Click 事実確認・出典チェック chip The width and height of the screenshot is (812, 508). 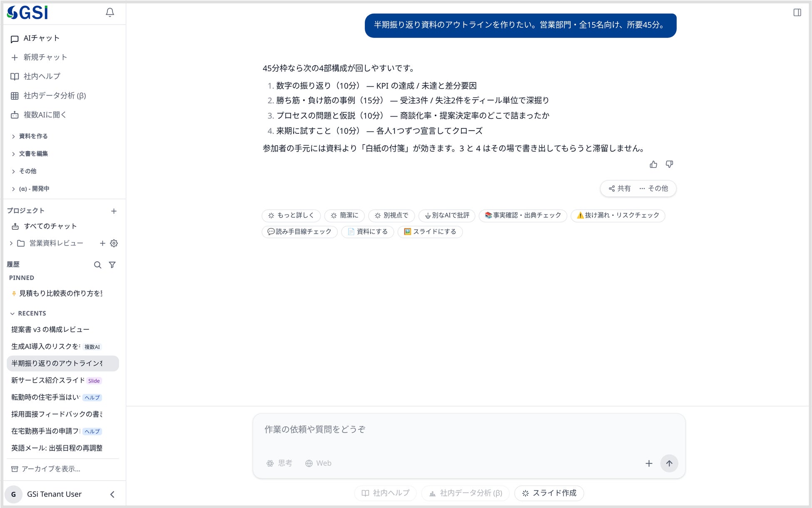[x=523, y=215]
